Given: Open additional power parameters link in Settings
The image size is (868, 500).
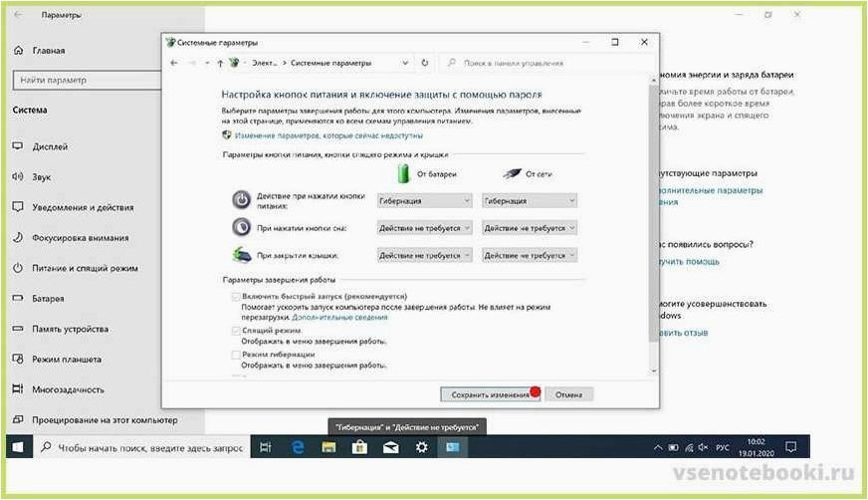Looking at the screenshot, I should (x=711, y=196).
